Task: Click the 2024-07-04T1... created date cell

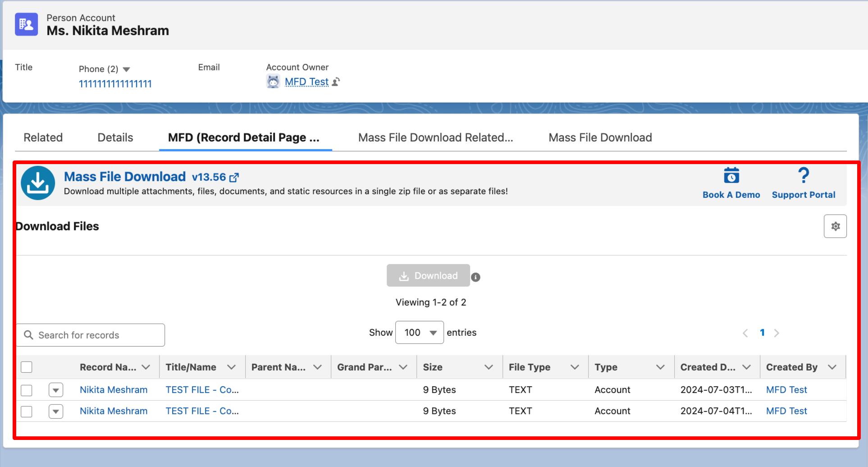Action: [x=716, y=411]
